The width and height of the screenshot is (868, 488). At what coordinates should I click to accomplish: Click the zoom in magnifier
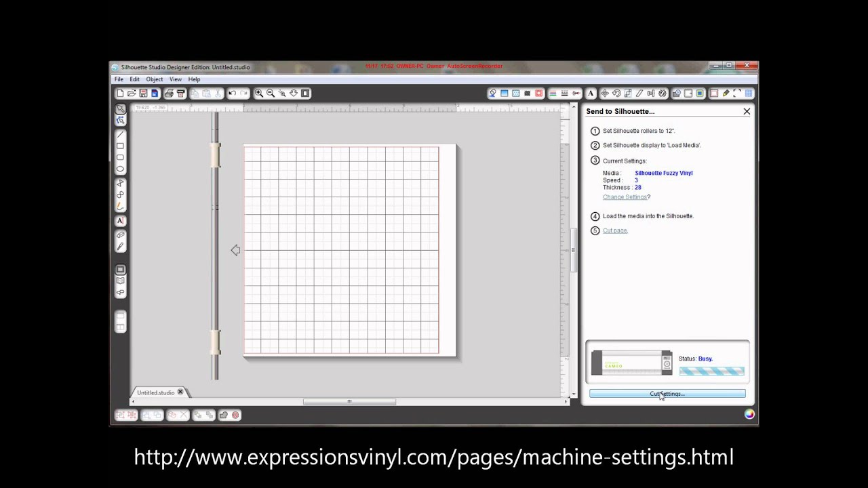(259, 94)
